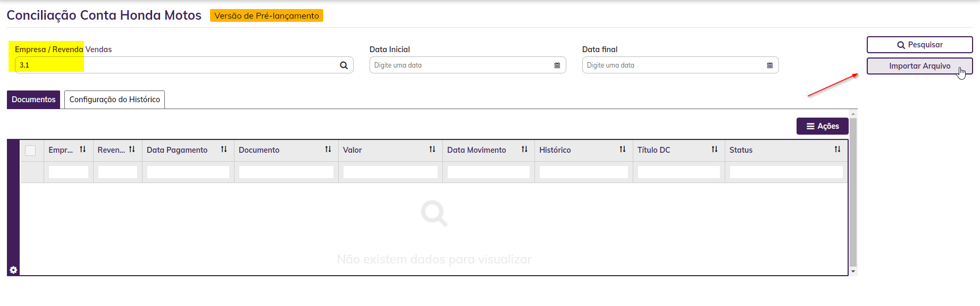The width and height of the screenshot is (980, 306).
Task: Sort by Data Movimento column arrows
Action: (524, 150)
